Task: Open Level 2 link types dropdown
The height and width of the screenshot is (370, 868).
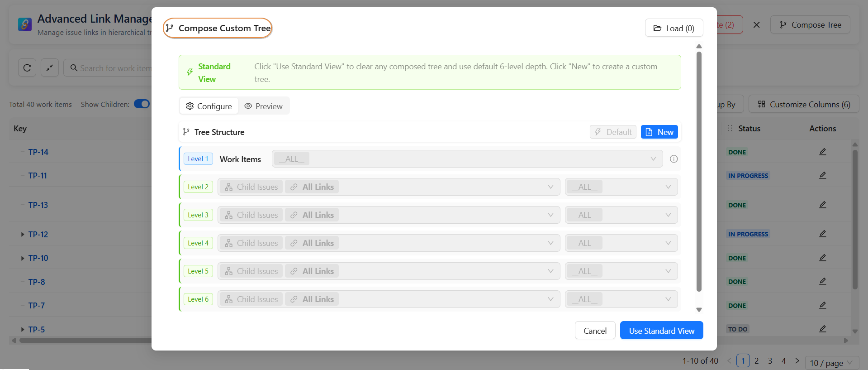Action: pos(389,187)
